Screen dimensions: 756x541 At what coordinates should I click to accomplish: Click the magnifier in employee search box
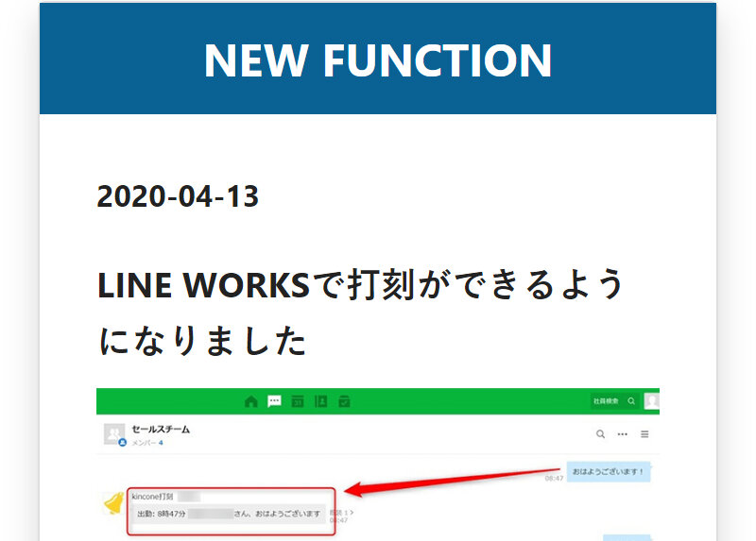(631, 401)
